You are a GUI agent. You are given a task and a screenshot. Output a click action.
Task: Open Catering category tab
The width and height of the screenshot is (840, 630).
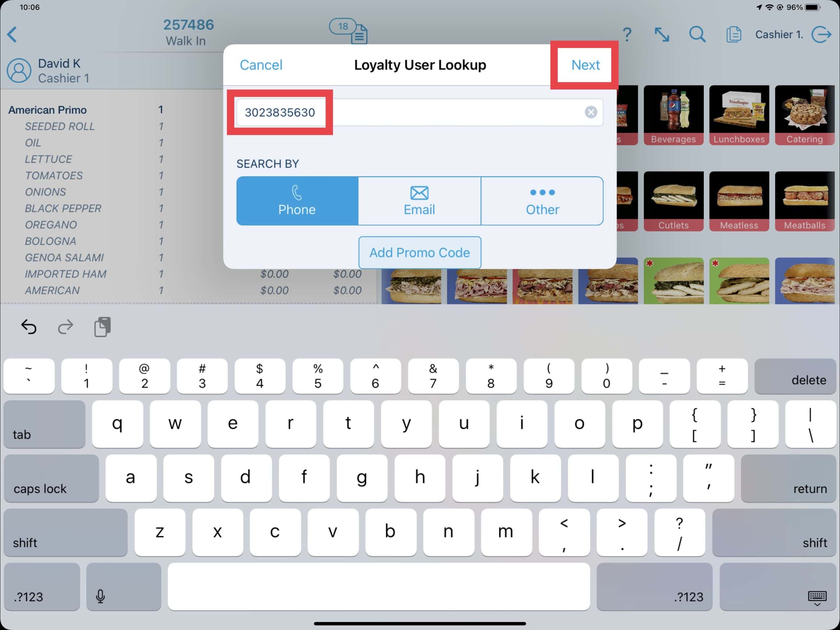(804, 115)
